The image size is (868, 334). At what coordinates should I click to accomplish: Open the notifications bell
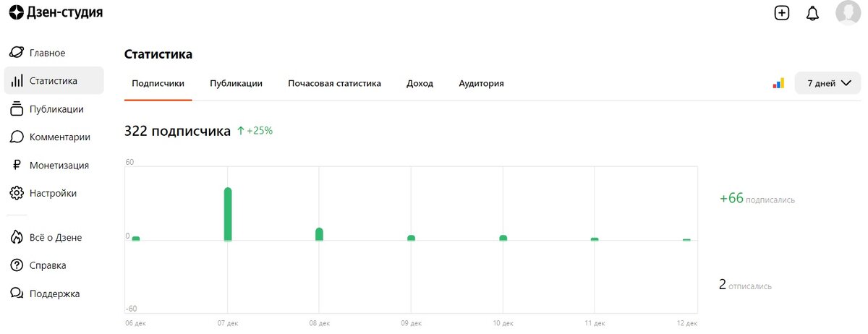812,13
